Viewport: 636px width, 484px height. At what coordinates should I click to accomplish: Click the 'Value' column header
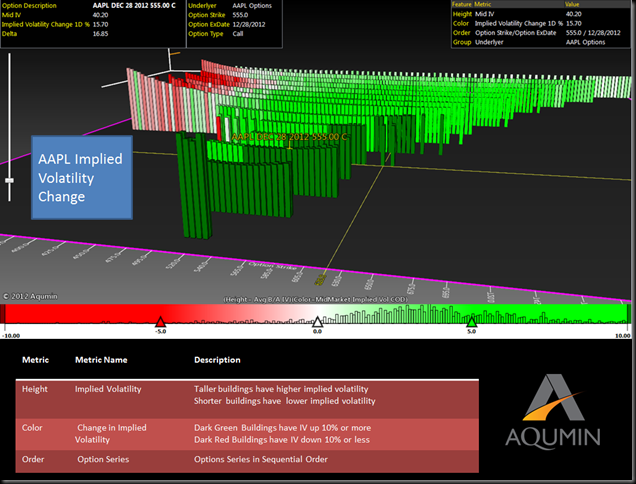pos(572,4)
